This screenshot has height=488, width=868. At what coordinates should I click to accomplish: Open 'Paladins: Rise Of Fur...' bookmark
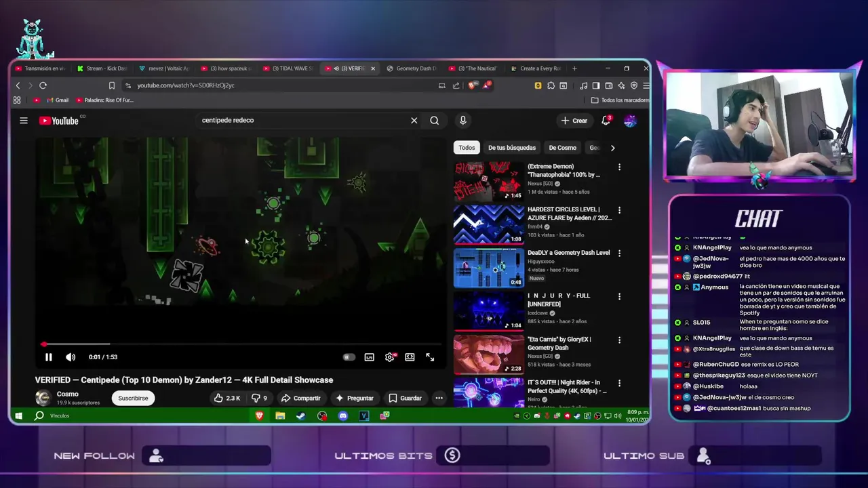click(104, 100)
